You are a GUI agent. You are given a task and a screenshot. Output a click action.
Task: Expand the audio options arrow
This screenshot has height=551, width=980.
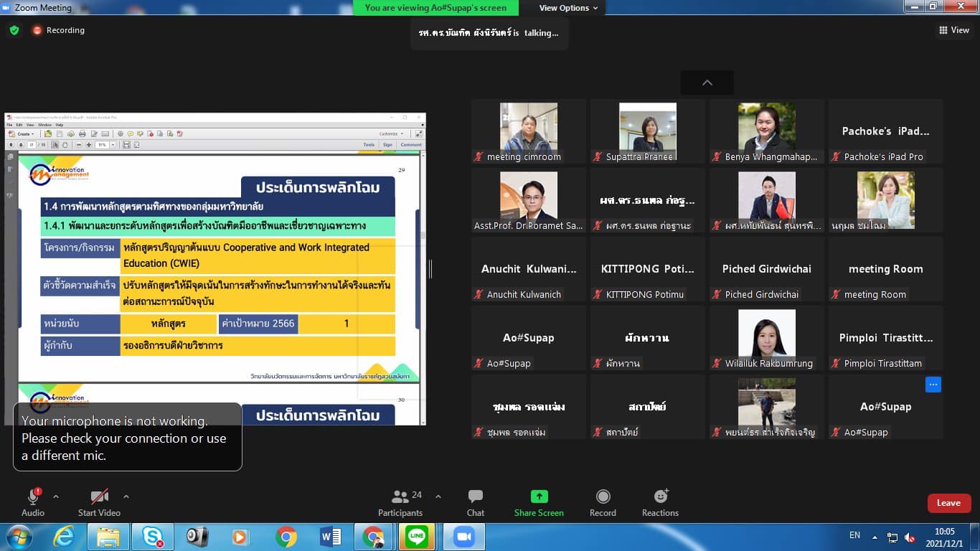point(56,496)
